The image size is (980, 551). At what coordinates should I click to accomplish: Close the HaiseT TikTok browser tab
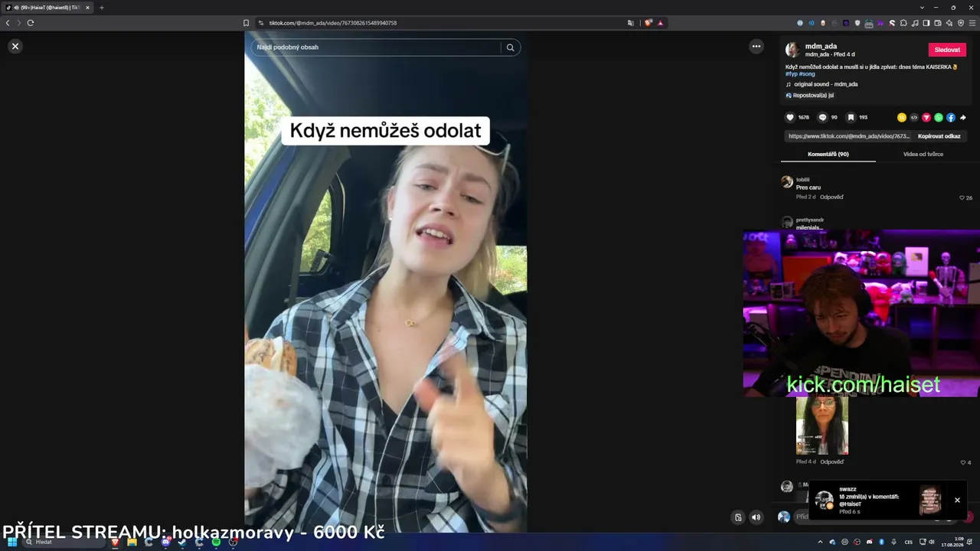coord(87,8)
